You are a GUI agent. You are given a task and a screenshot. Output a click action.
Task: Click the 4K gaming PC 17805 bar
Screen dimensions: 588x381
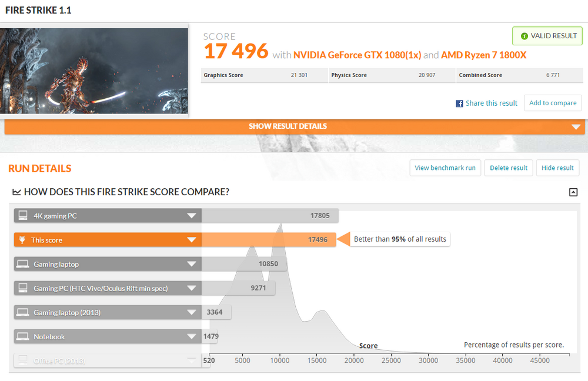(270, 216)
